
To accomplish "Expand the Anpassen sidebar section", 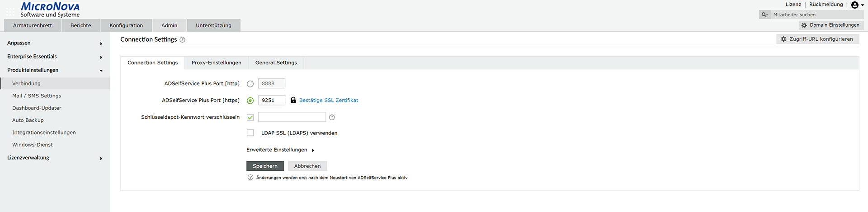I will [x=55, y=43].
